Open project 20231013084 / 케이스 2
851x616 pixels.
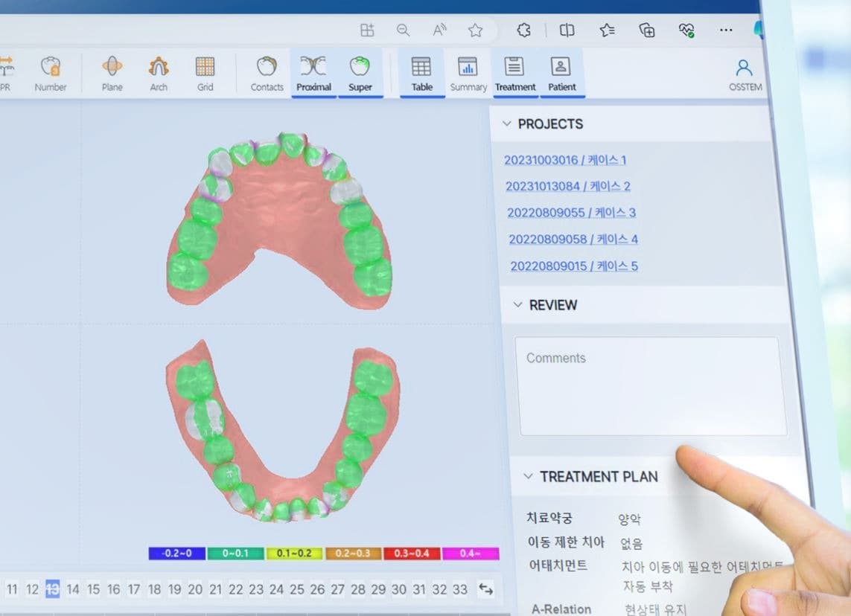567,186
